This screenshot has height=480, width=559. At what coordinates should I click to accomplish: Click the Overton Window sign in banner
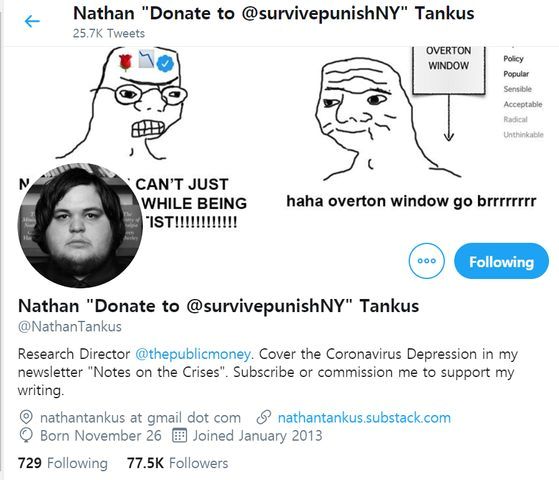[x=448, y=70]
